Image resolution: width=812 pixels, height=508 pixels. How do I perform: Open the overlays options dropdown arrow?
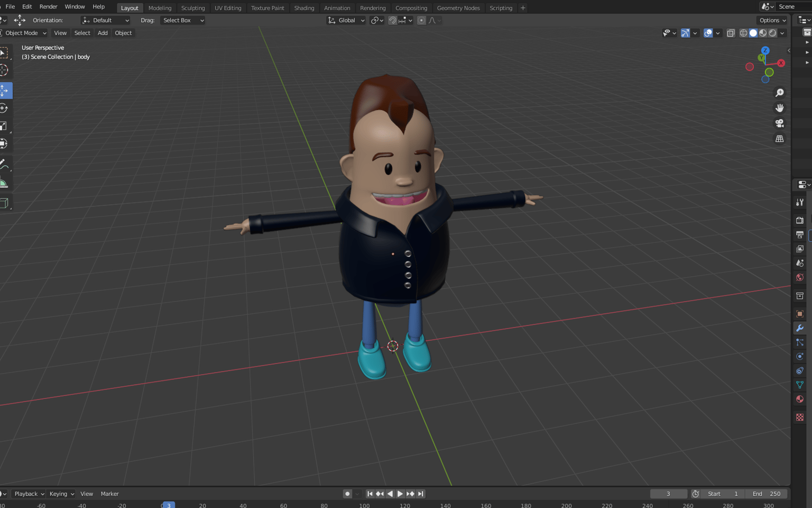pyautogui.click(x=717, y=33)
